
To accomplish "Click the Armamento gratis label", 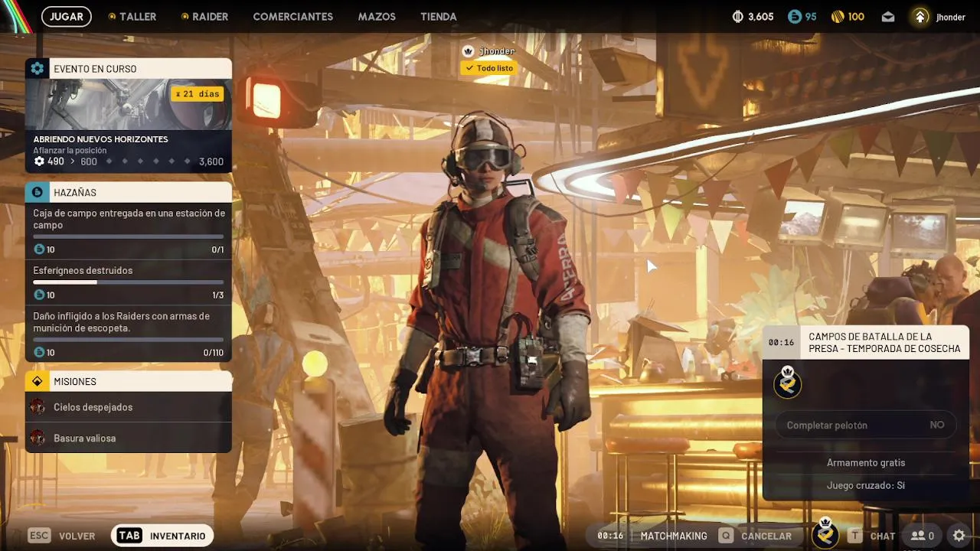I will 866,462.
